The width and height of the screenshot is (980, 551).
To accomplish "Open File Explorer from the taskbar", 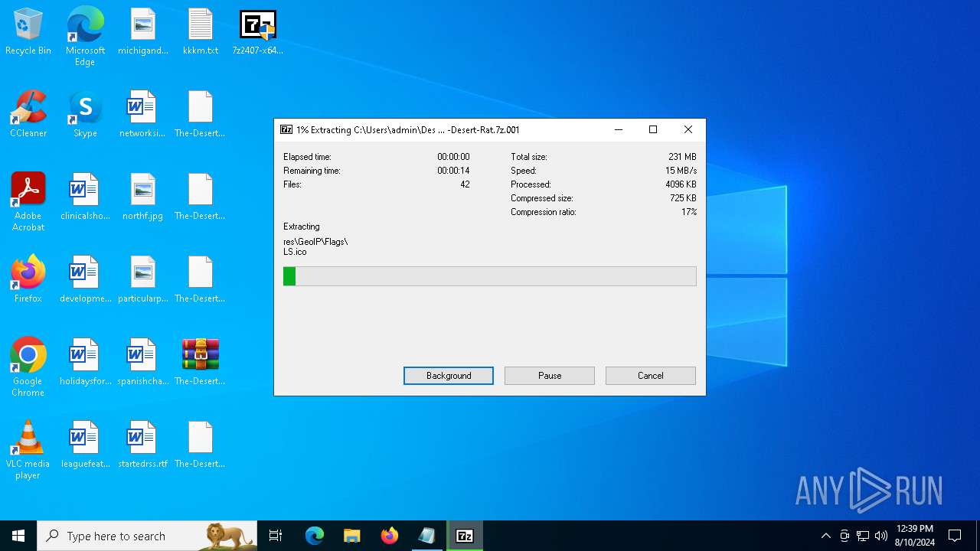I will [x=352, y=536].
